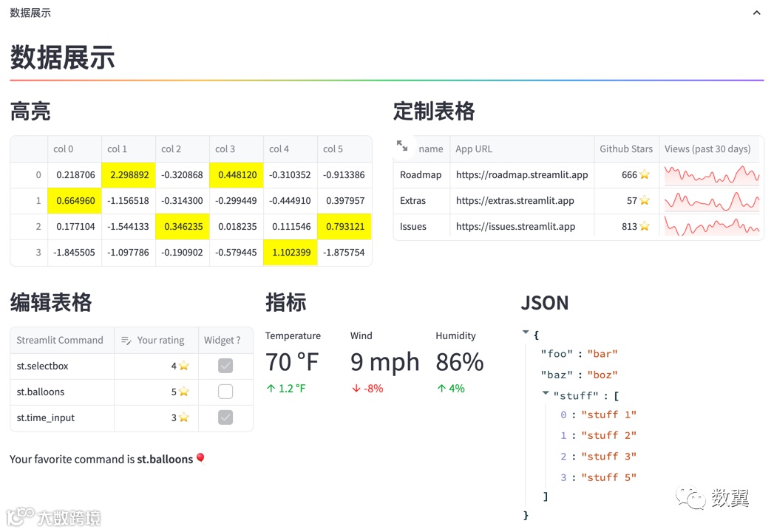The height and width of the screenshot is (532, 774).
Task: Select the Issues name cell
Action: [x=421, y=227]
